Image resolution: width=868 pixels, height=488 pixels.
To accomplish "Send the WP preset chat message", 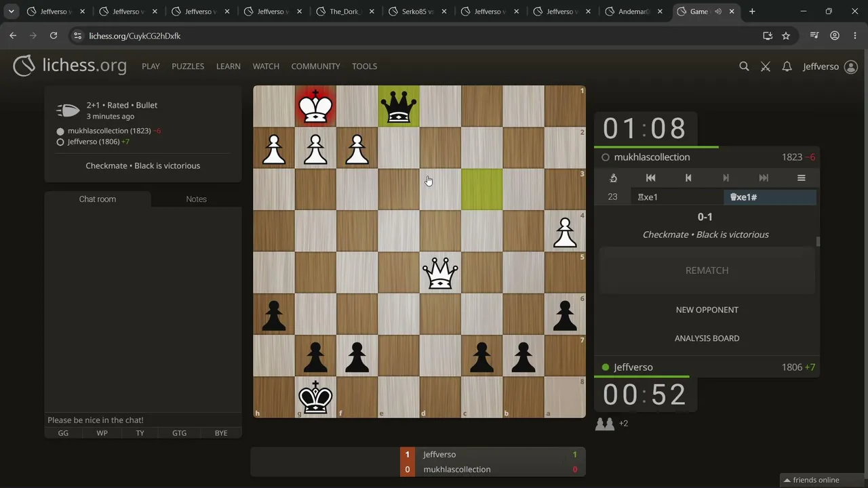I will [x=102, y=433].
